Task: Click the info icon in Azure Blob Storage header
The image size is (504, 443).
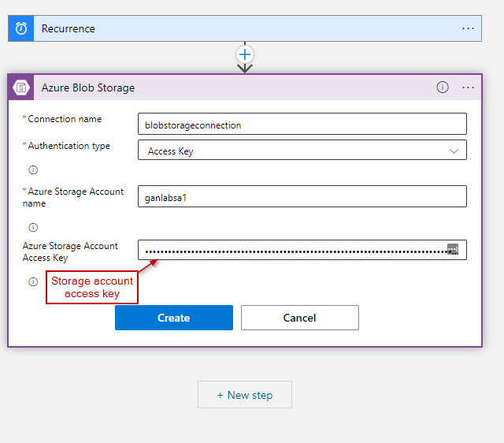Action: (x=443, y=87)
